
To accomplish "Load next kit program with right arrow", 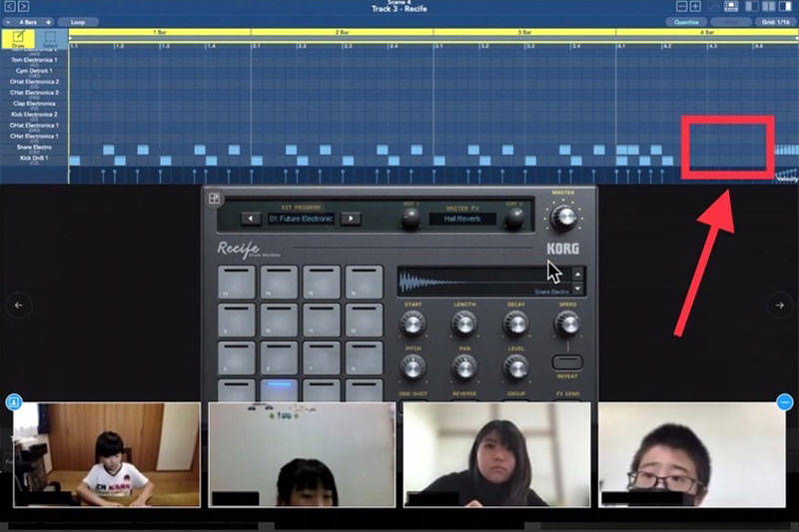I will pos(351,219).
